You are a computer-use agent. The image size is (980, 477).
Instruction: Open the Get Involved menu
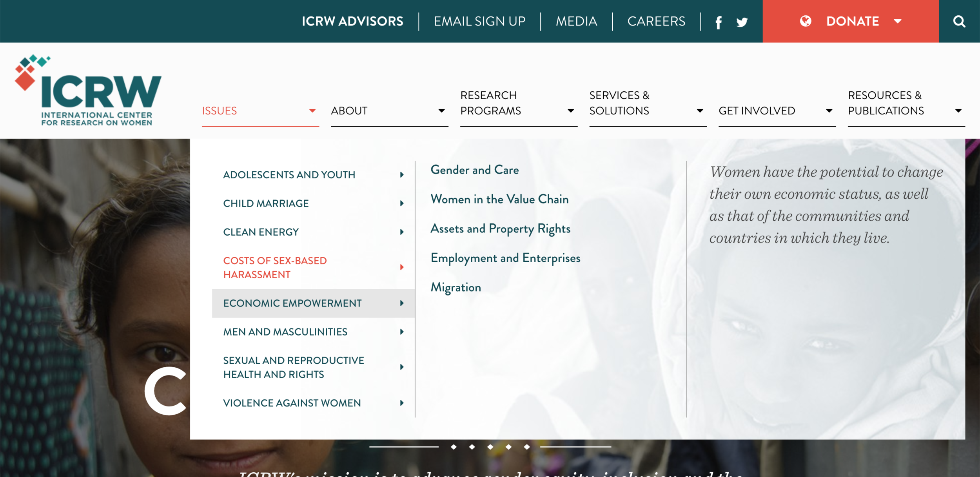pos(757,111)
